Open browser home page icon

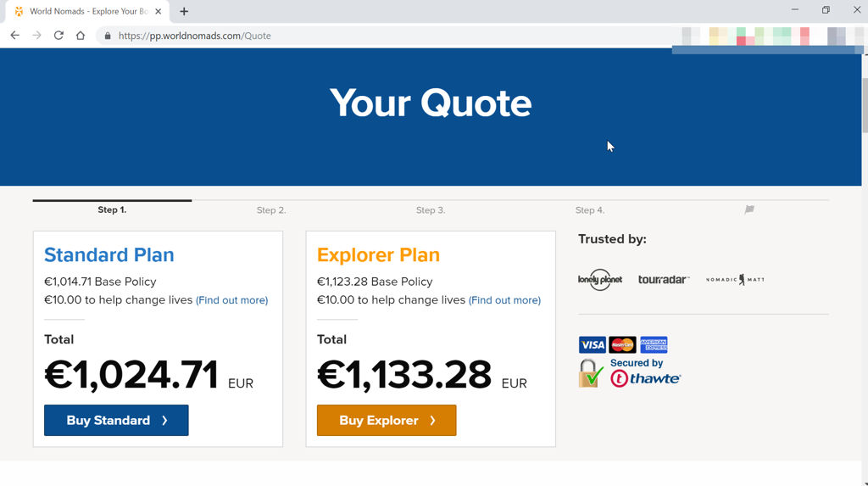[81, 36]
